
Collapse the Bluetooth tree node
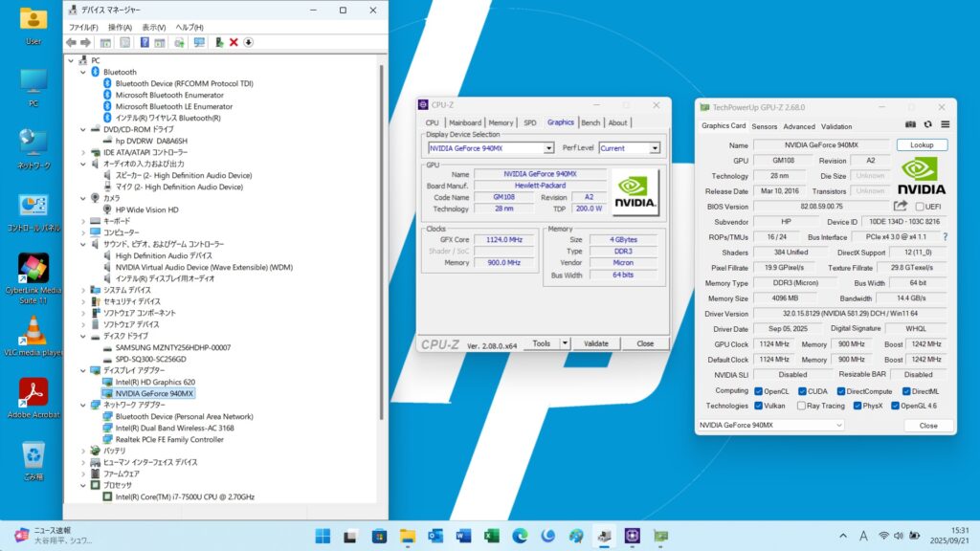(83, 72)
